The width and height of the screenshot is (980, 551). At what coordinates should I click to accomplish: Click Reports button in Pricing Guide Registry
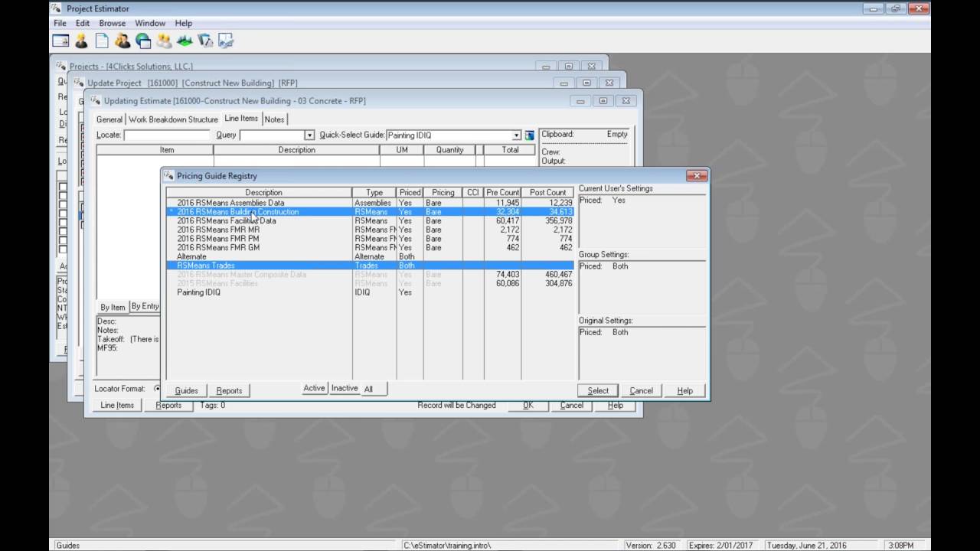[x=229, y=390]
